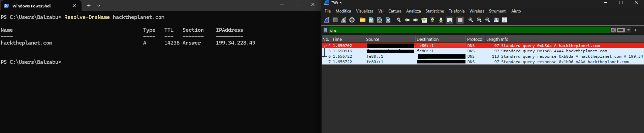Clear the dns display filter
The width and height of the screenshot is (644, 133).
[x=613, y=30]
